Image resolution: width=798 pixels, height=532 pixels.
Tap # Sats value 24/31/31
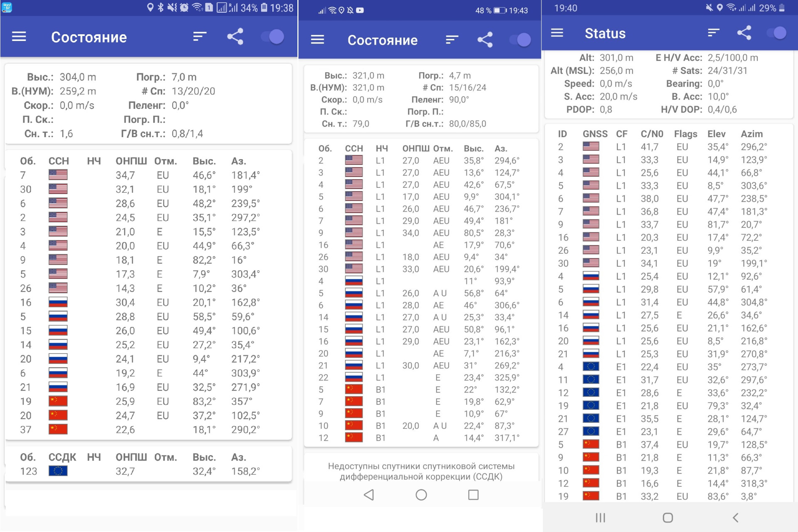(x=728, y=70)
